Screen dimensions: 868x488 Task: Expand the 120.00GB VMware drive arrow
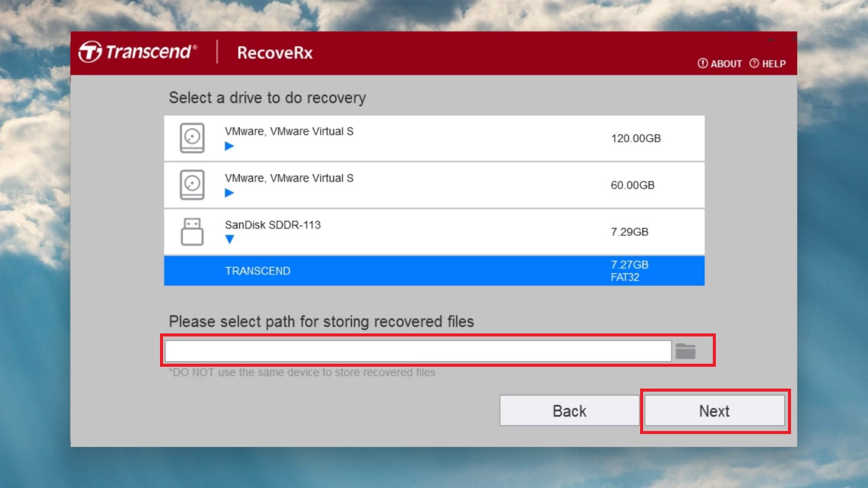click(229, 146)
